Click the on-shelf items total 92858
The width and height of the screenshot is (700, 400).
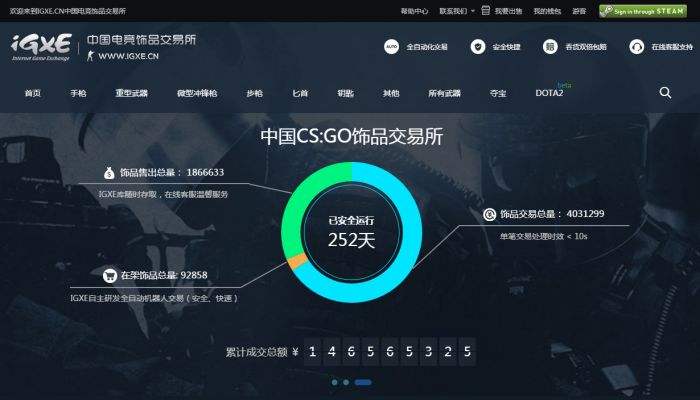tap(192, 275)
